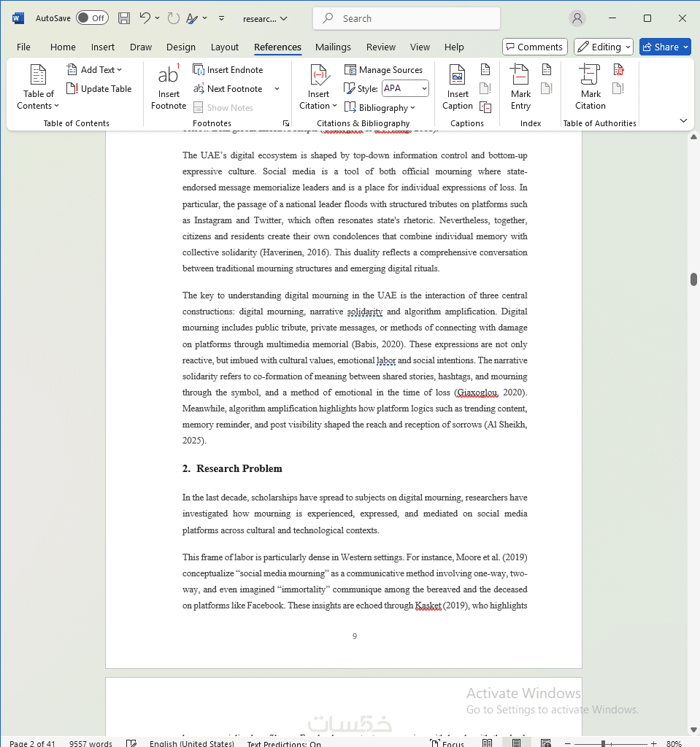Click the Update Table icon
The image size is (700, 747).
[x=72, y=88]
